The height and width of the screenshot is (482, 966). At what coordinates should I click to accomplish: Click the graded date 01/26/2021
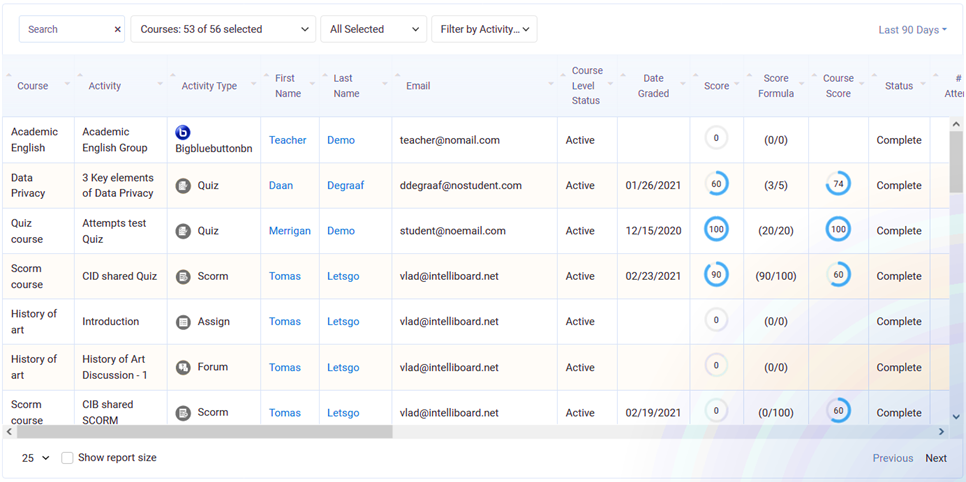point(653,186)
